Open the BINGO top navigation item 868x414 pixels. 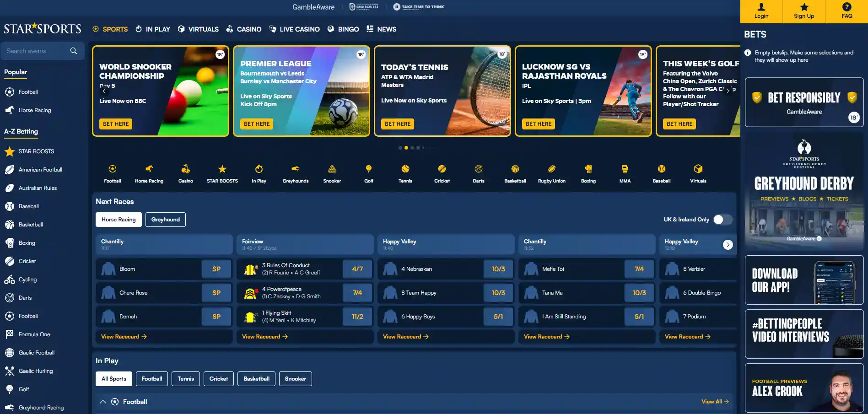343,29
